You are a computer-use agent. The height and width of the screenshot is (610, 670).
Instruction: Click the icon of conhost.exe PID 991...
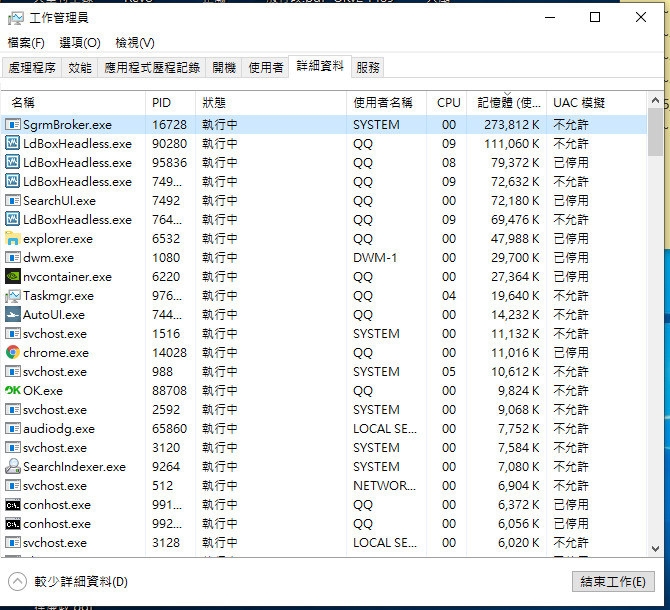(12, 505)
